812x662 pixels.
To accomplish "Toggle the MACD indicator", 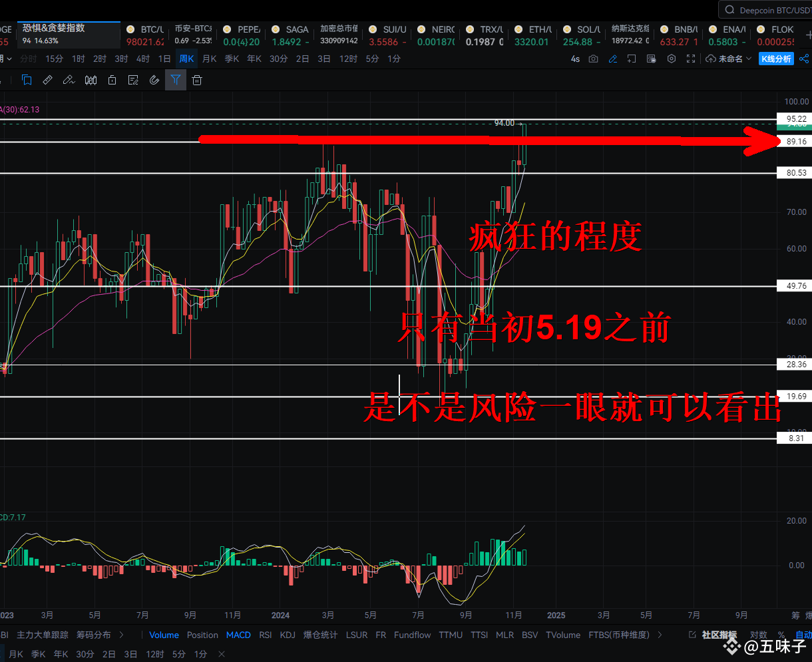I will point(238,635).
